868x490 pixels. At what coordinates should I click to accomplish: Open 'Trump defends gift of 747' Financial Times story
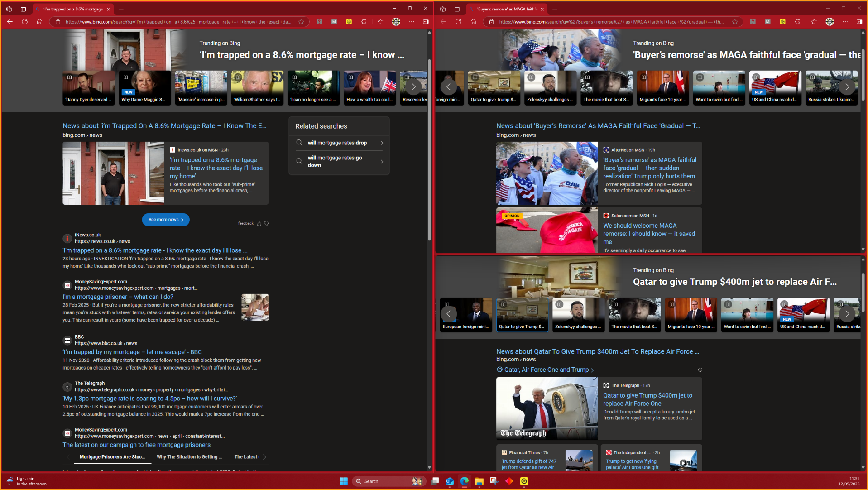529,464
